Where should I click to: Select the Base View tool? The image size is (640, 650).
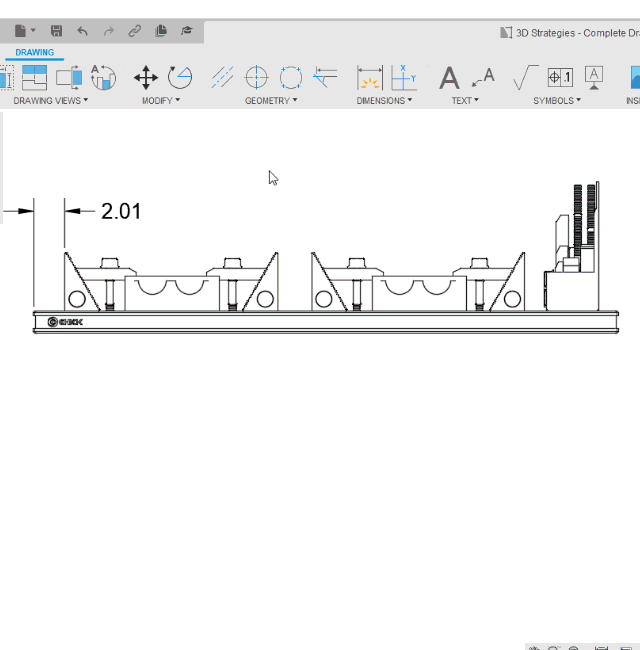point(34,78)
